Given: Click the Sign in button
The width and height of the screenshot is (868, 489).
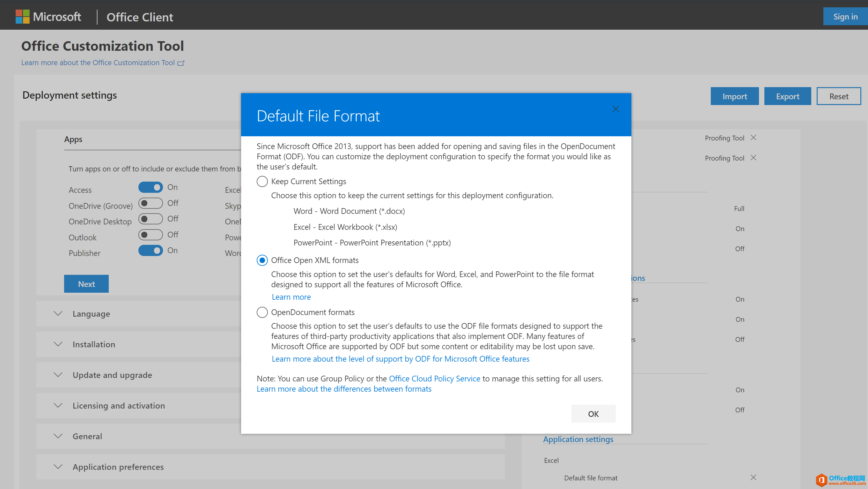Looking at the screenshot, I should click(x=845, y=17).
